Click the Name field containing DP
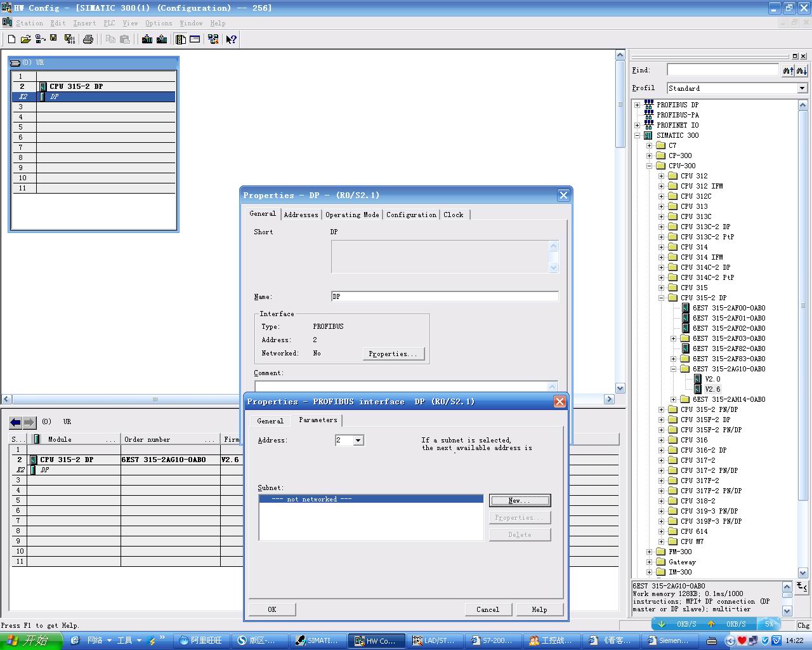 pos(445,296)
